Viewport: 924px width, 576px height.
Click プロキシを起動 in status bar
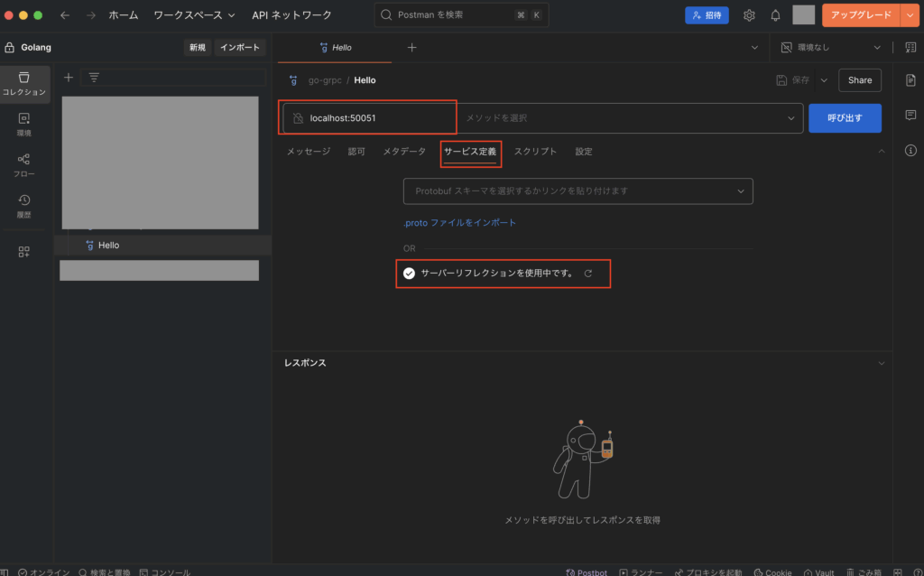tap(707, 571)
